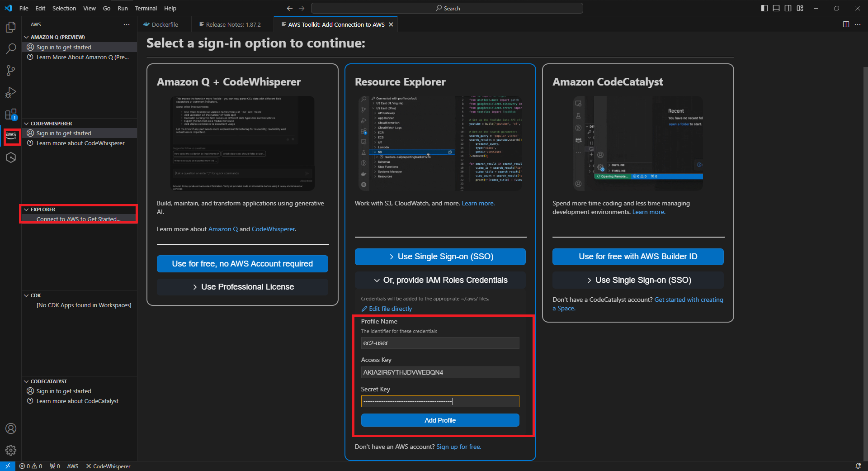
Task: Click Split Editor Right icon
Action: pyautogui.click(x=846, y=24)
